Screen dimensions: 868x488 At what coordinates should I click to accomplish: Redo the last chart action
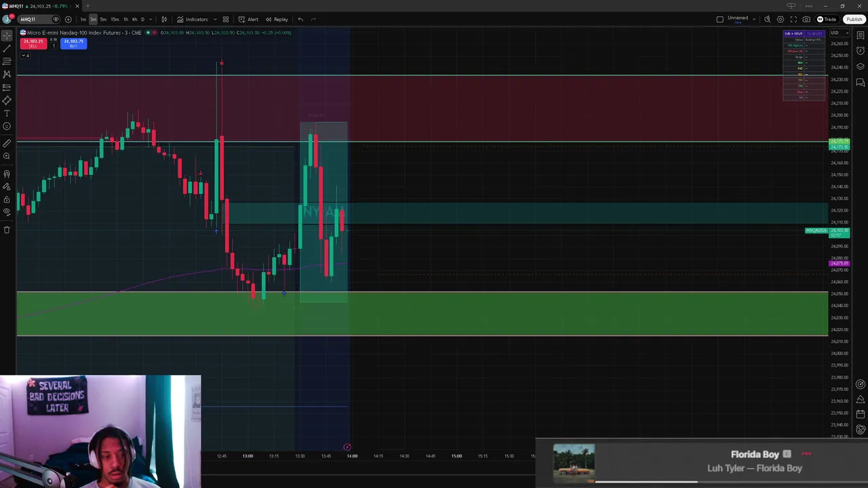[x=313, y=19]
